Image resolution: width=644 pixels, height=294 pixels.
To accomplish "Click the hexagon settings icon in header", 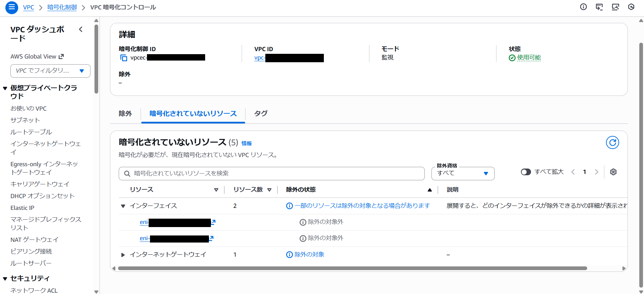I will [x=631, y=7].
